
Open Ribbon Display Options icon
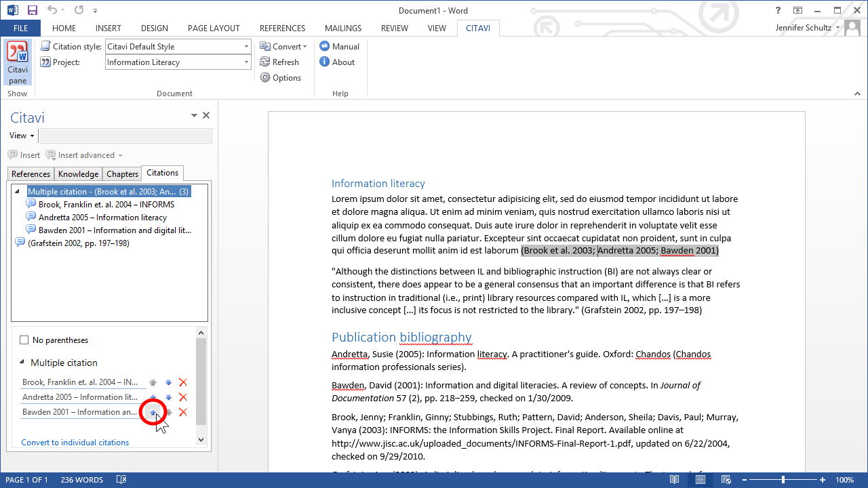pyautogui.click(x=798, y=10)
